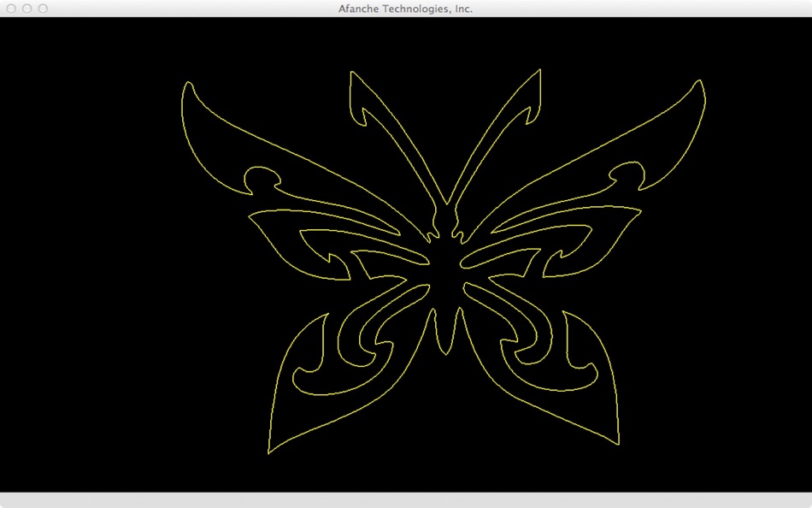
Task: Click the tip of the butterfly's left antenna
Action: 351,73
